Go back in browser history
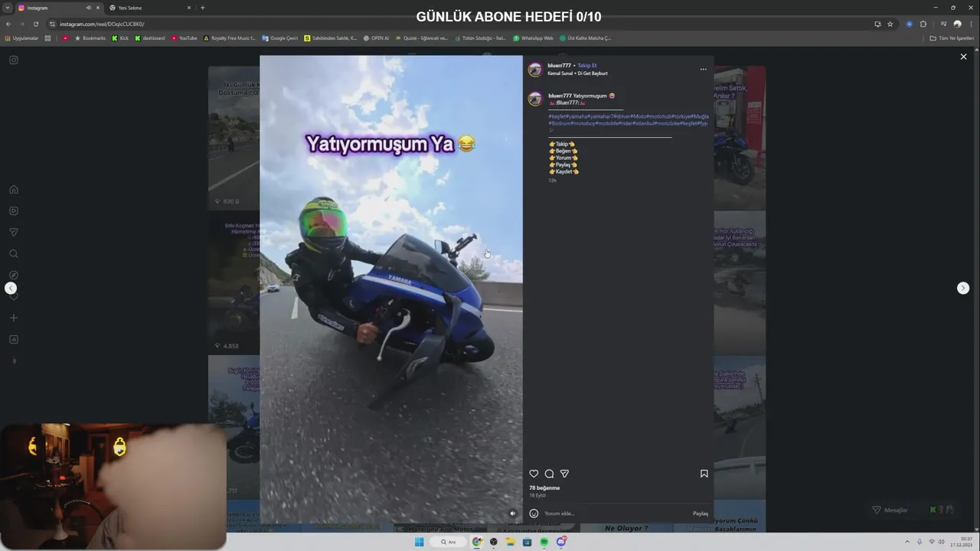 [8, 24]
